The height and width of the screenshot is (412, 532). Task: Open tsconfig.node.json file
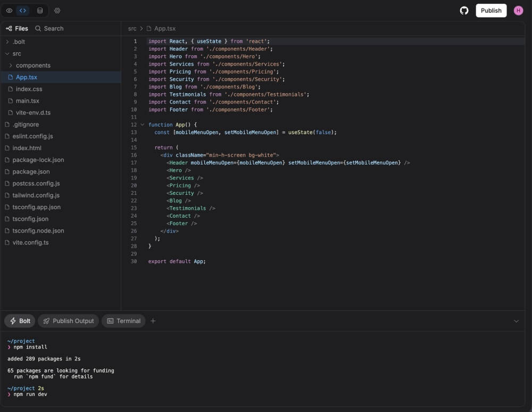point(61,231)
